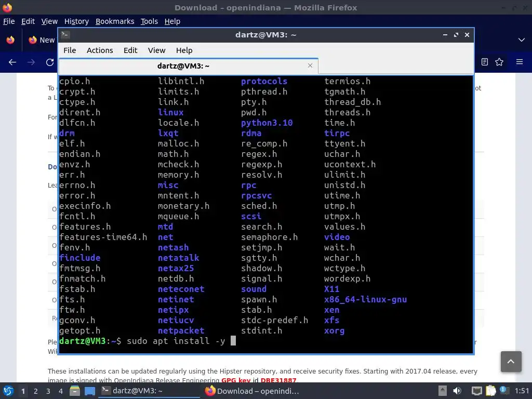
Task: Open Firefox hamburger application menu
Action: pos(520,62)
